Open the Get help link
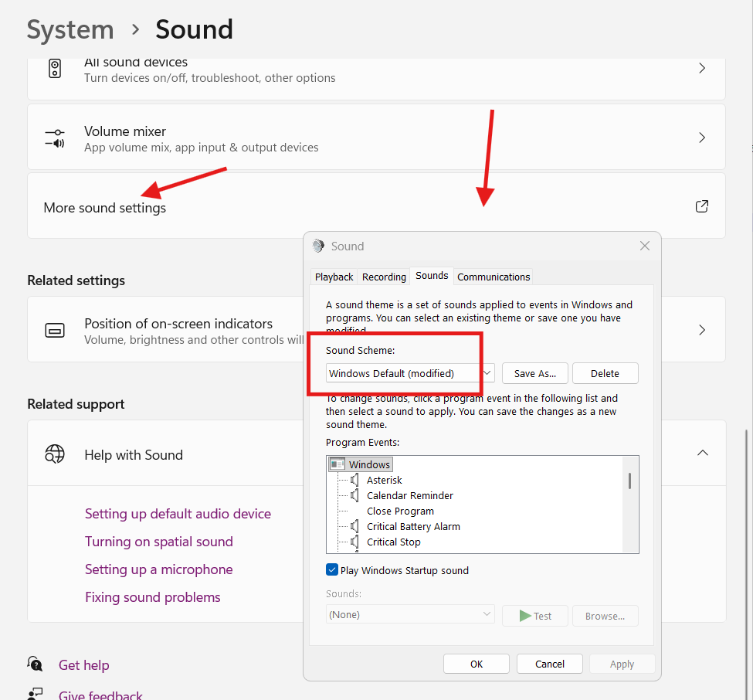Viewport: 753px width, 700px height. click(x=84, y=665)
